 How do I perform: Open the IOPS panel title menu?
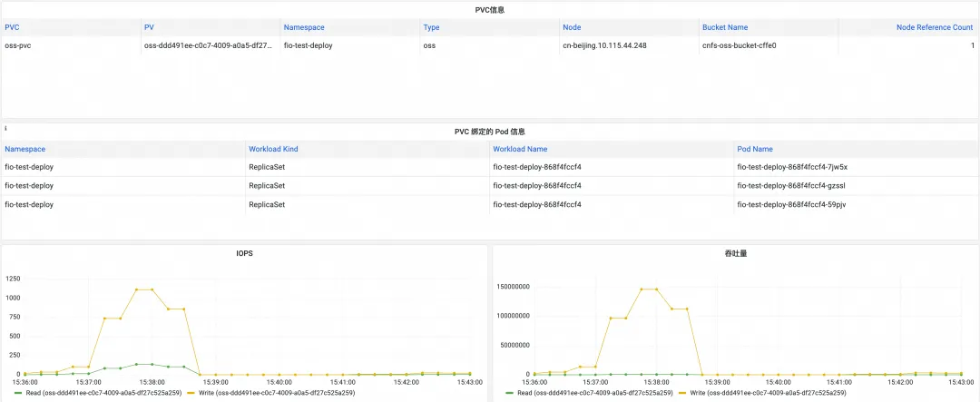pyautogui.click(x=245, y=254)
